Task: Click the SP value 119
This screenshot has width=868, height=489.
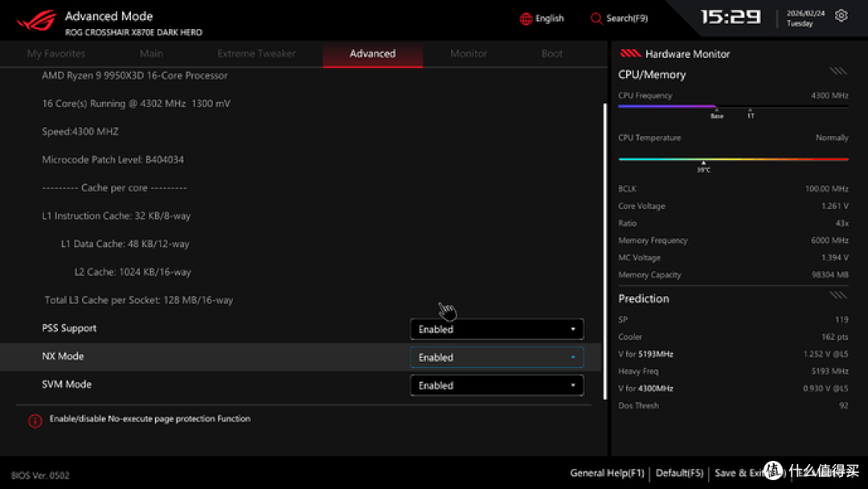Action: click(x=841, y=319)
